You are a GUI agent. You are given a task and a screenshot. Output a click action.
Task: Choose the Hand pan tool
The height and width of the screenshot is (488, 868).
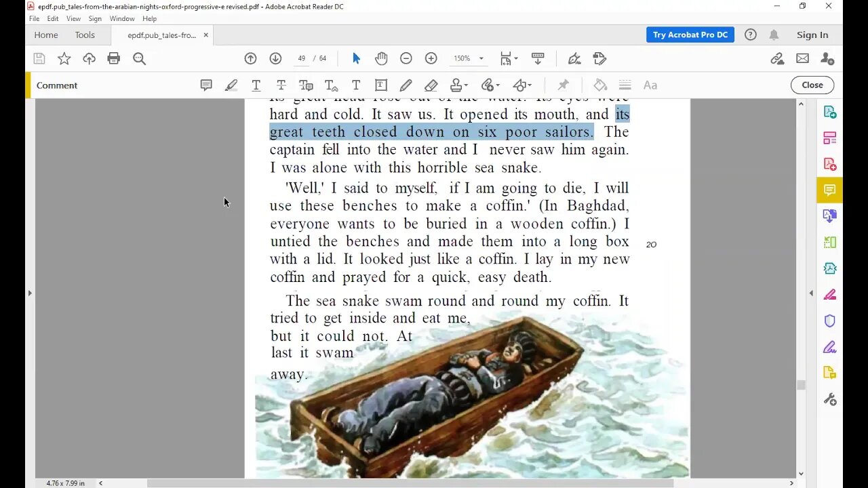coord(381,58)
